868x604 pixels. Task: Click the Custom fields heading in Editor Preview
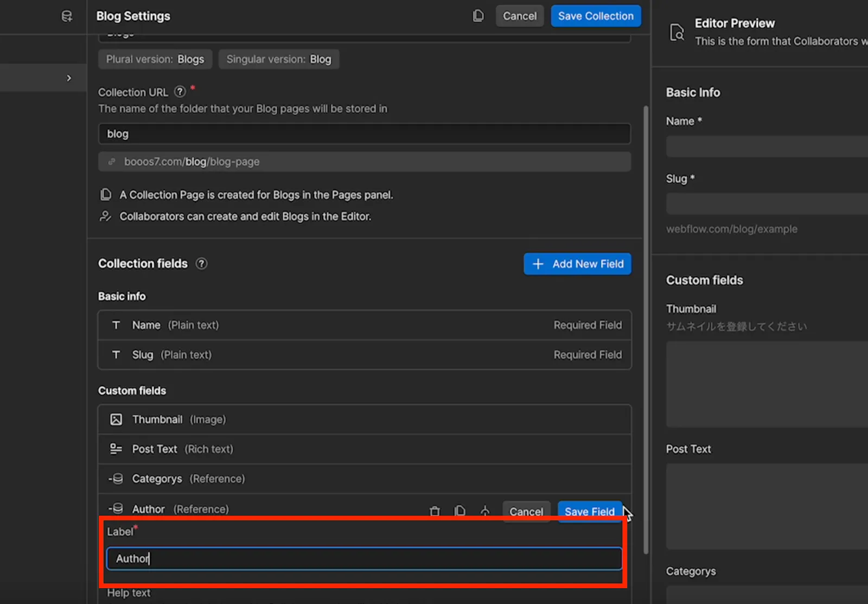coord(705,280)
